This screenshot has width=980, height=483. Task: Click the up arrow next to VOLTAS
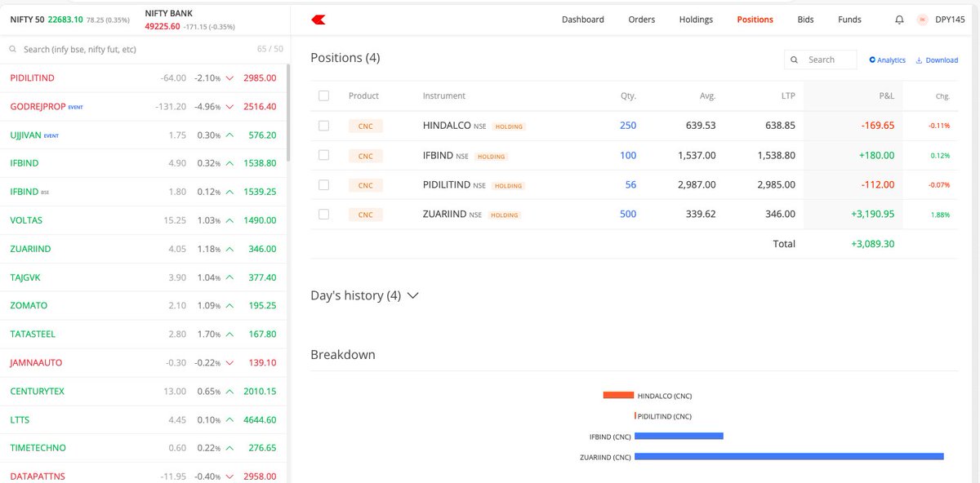point(229,220)
